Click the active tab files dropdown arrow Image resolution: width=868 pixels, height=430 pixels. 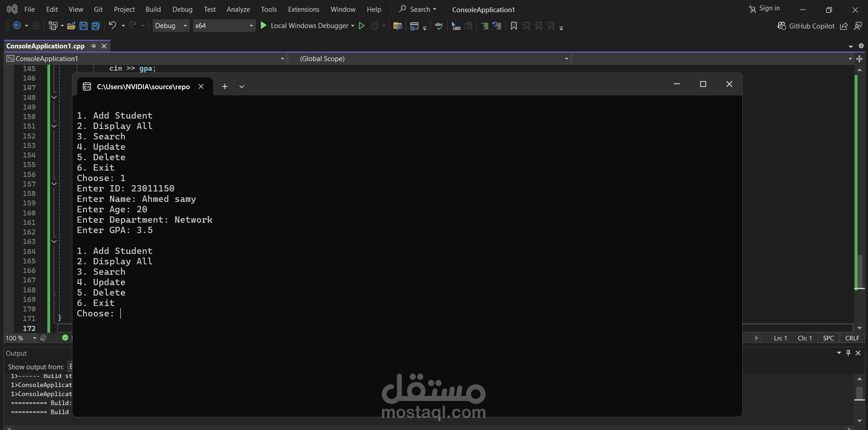pos(851,46)
